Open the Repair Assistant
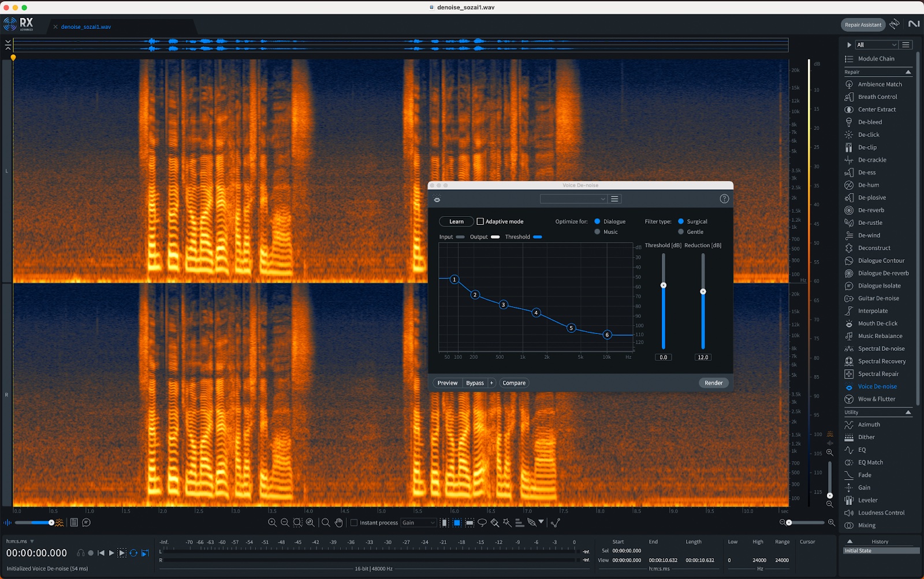The width and height of the screenshot is (924, 579). (x=863, y=25)
